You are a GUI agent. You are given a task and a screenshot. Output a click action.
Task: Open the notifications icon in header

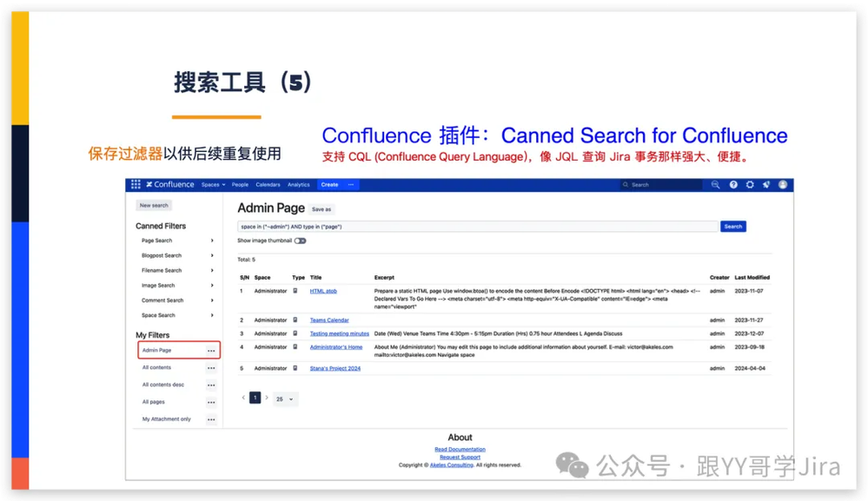[766, 185]
